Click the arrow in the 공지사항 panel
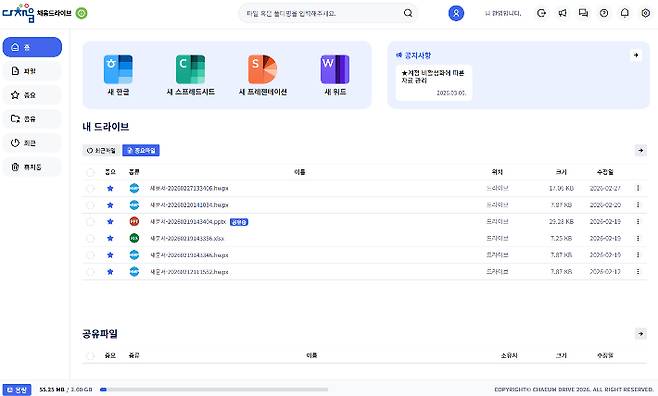 [x=636, y=55]
